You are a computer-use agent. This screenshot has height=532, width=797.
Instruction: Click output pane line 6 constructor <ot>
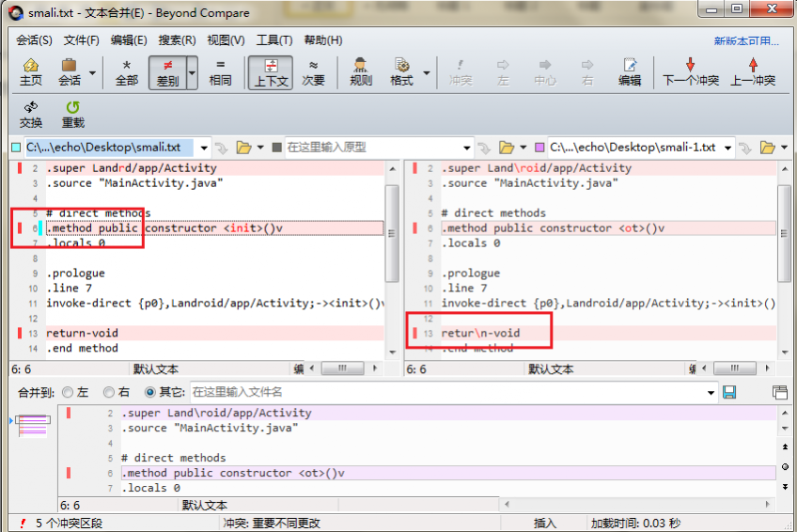(448, 473)
